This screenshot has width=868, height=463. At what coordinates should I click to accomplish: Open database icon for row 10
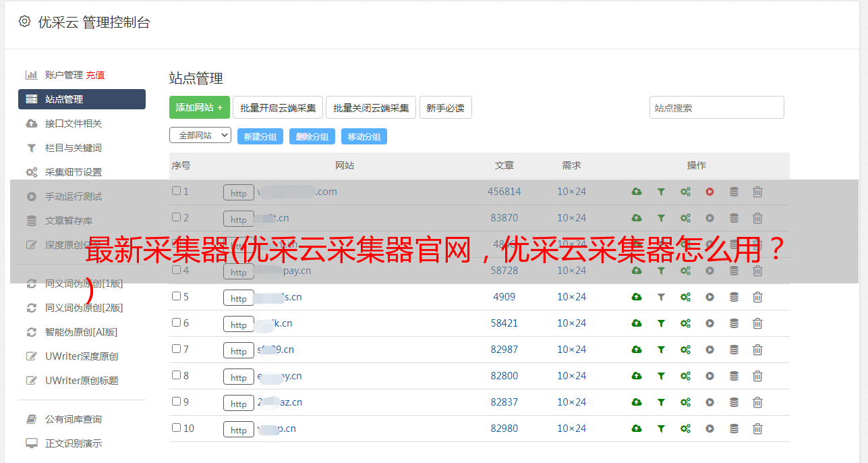734,429
